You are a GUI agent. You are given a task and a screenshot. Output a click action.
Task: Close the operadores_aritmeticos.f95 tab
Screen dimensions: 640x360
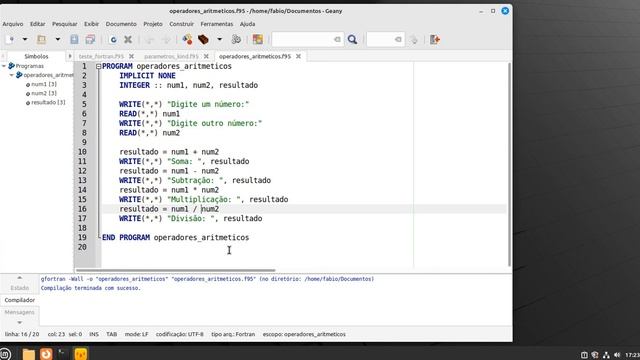point(298,56)
